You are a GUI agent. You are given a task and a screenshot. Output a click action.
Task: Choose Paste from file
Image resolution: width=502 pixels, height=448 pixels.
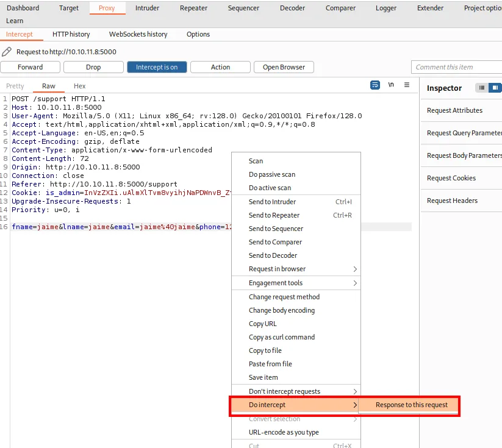(x=296, y=364)
